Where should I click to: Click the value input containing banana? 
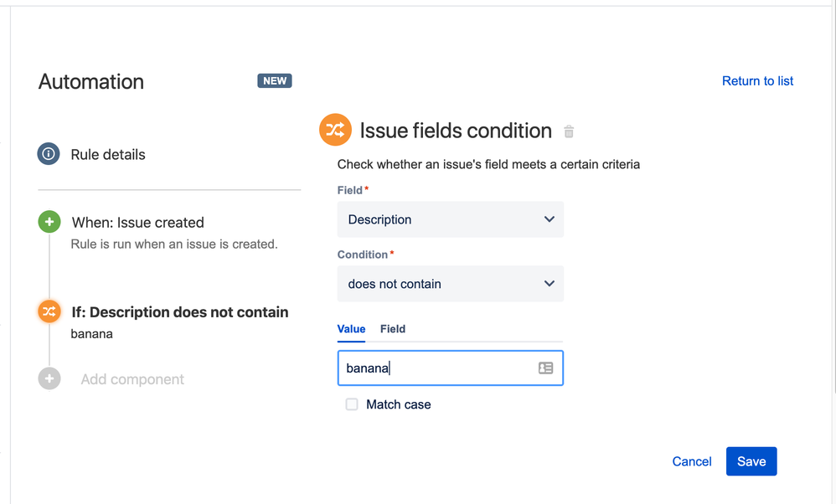451,368
